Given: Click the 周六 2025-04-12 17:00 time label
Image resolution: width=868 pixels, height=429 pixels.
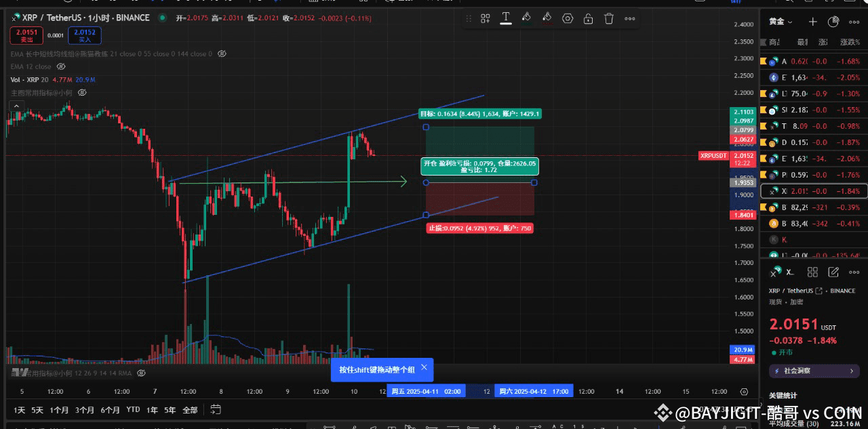Looking at the screenshot, I should [x=534, y=392].
